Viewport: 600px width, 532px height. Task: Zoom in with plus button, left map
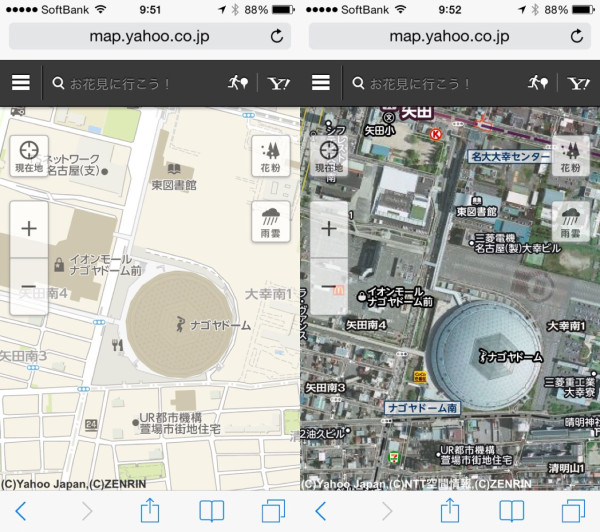[29, 229]
